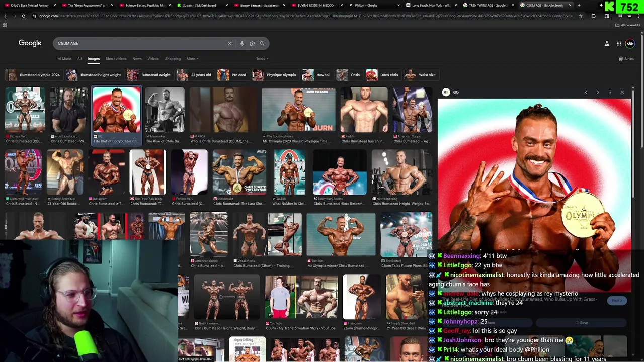This screenshot has height=362, width=644.
Task: Select the Pro card chip
Action: coord(232,75)
